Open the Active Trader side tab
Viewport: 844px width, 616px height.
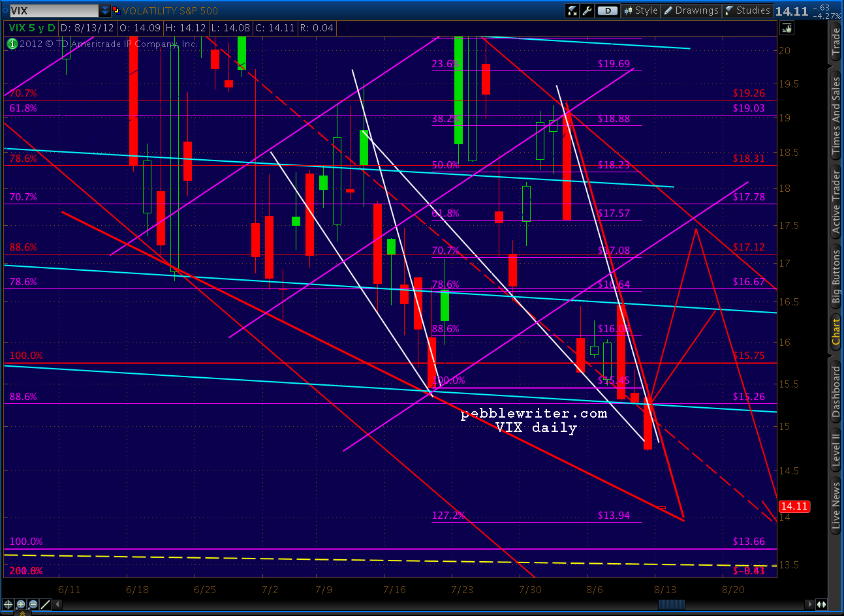(836, 202)
